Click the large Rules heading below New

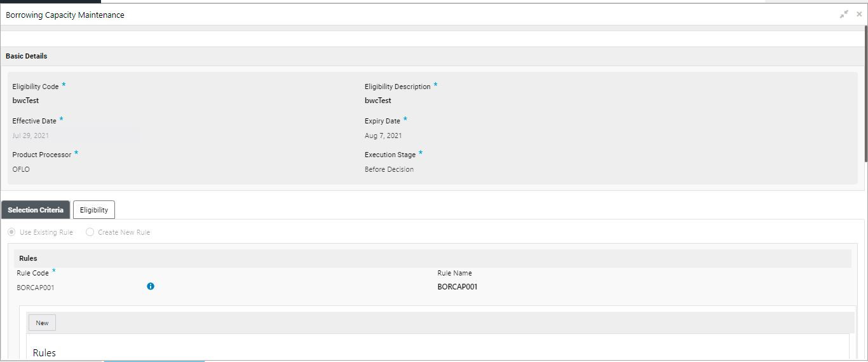[x=44, y=352]
